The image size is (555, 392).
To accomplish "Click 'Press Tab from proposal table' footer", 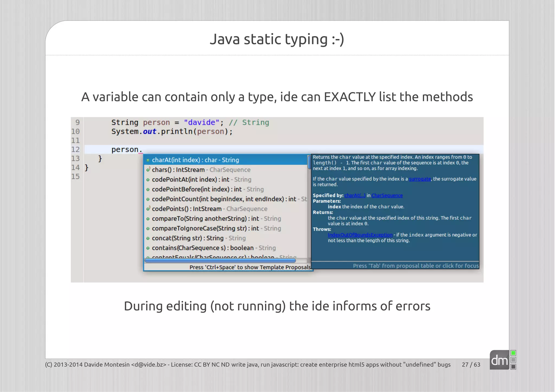I will coord(416,266).
